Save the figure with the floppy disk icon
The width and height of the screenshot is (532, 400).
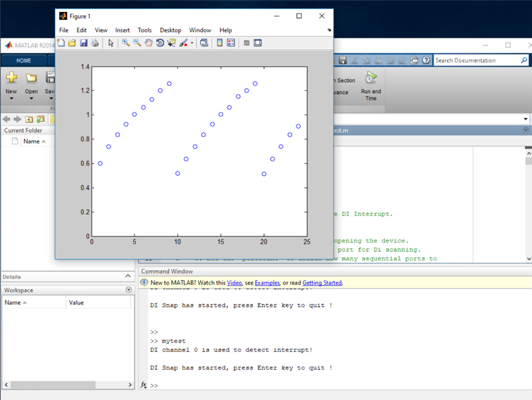click(x=84, y=43)
